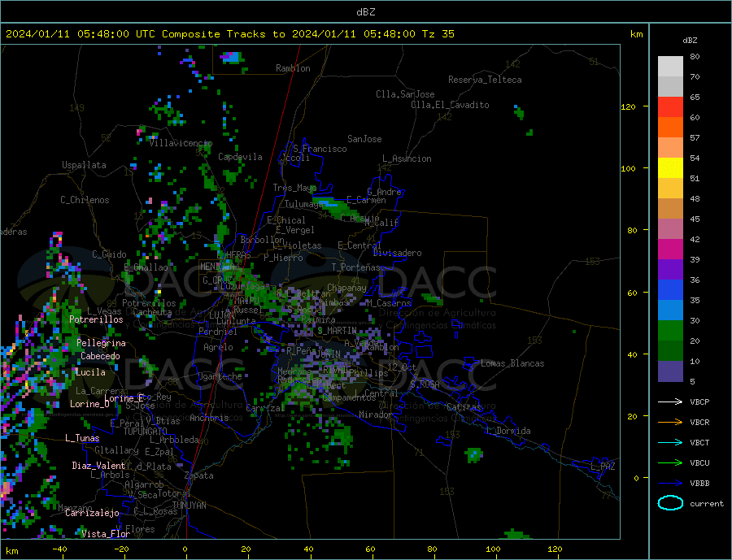Click the 'TUPUNGATO' map label
Viewport: 732px width, 560px height.
coord(146,432)
